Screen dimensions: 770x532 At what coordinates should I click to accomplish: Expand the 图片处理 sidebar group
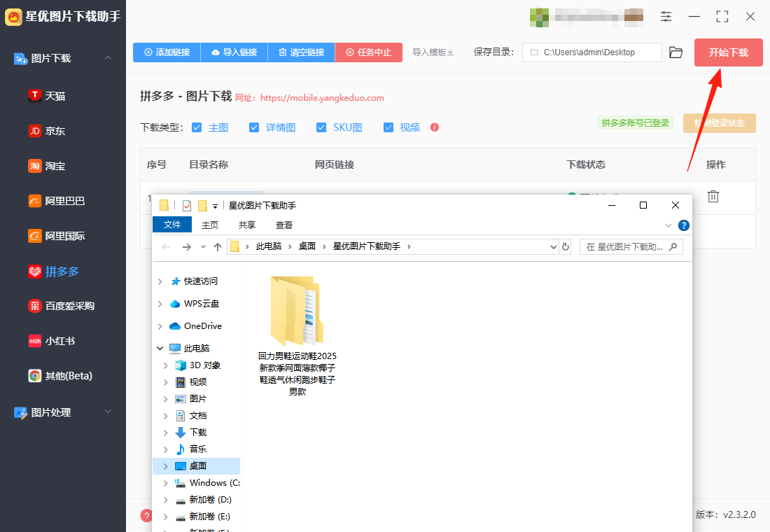(108, 412)
